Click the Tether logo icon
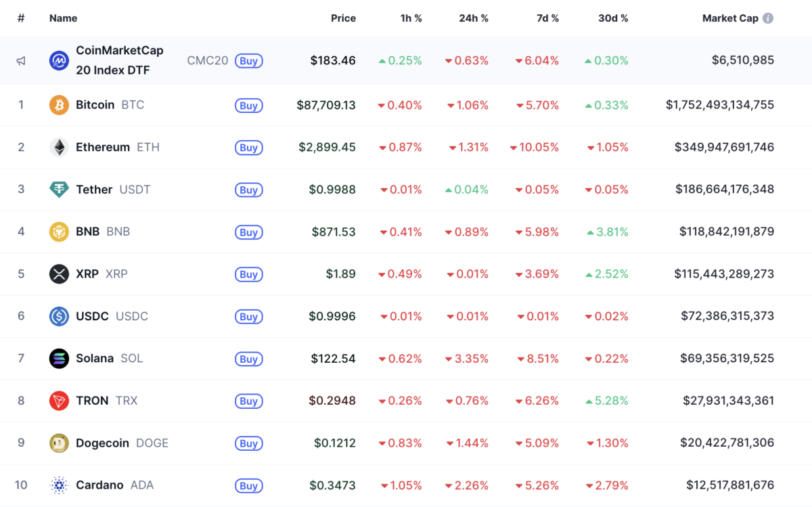This screenshot has width=812, height=507. pyautogui.click(x=59, y=190)
